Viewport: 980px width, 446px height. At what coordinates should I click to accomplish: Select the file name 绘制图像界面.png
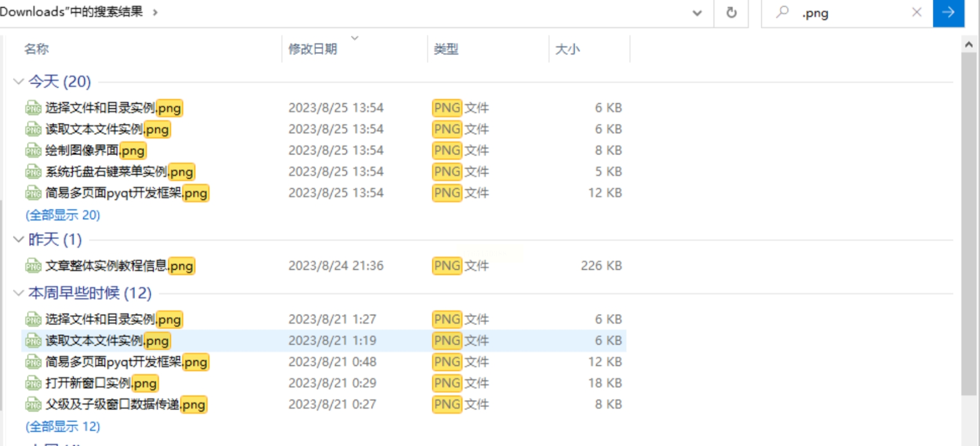click(x=96, y=151)
